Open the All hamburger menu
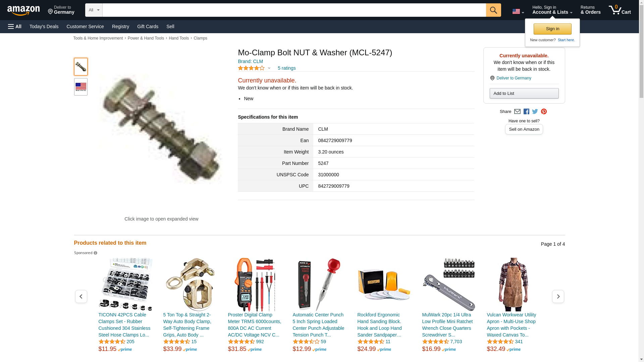 pyautogui.click(x=15, y=26)
